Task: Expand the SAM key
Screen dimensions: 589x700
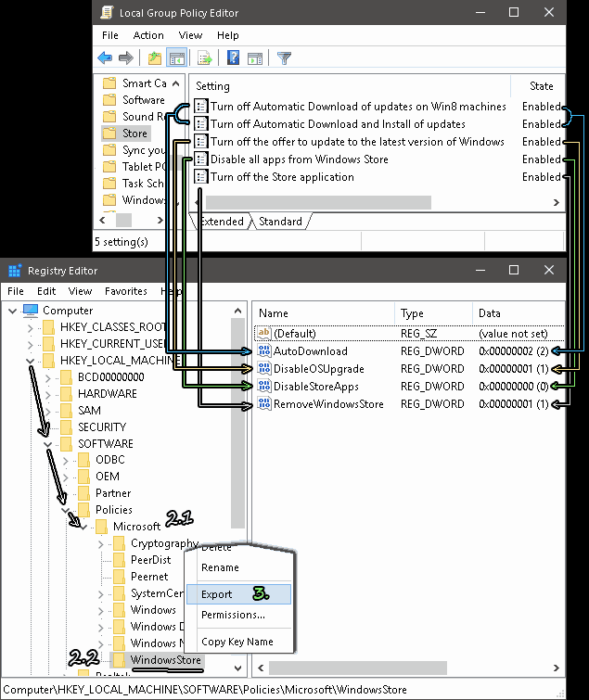Action: coord(48,411)
